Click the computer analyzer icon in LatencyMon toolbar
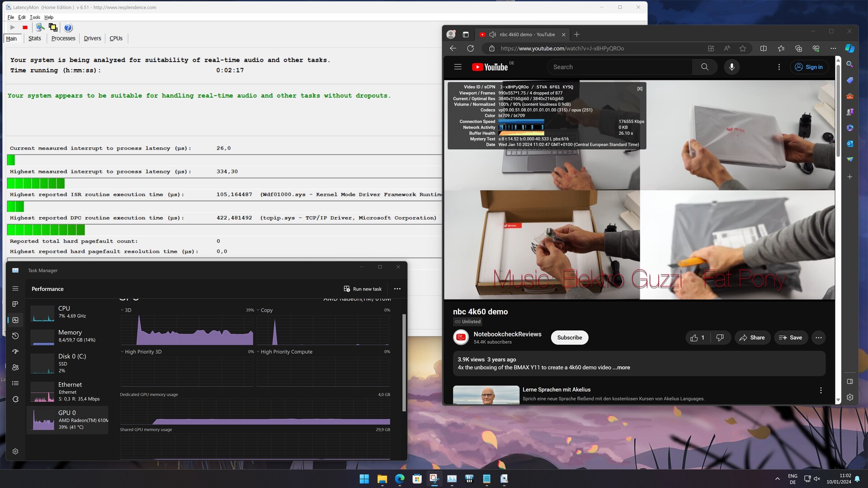Viewport: 868px width, 488px height. pos(40,28)
